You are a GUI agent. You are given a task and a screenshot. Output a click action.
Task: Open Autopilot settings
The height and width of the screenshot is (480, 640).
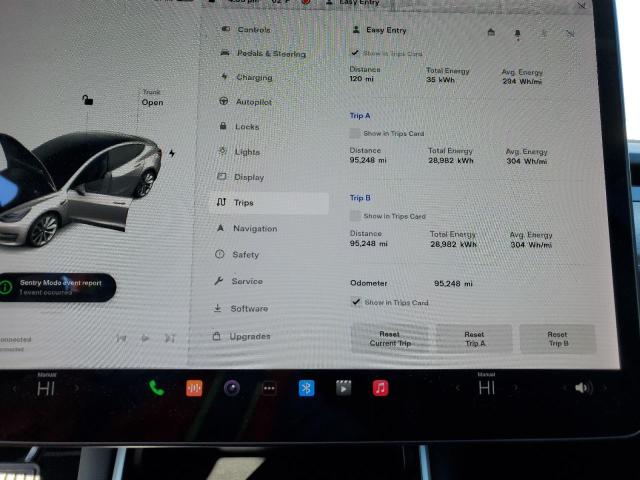pos(246,102)
